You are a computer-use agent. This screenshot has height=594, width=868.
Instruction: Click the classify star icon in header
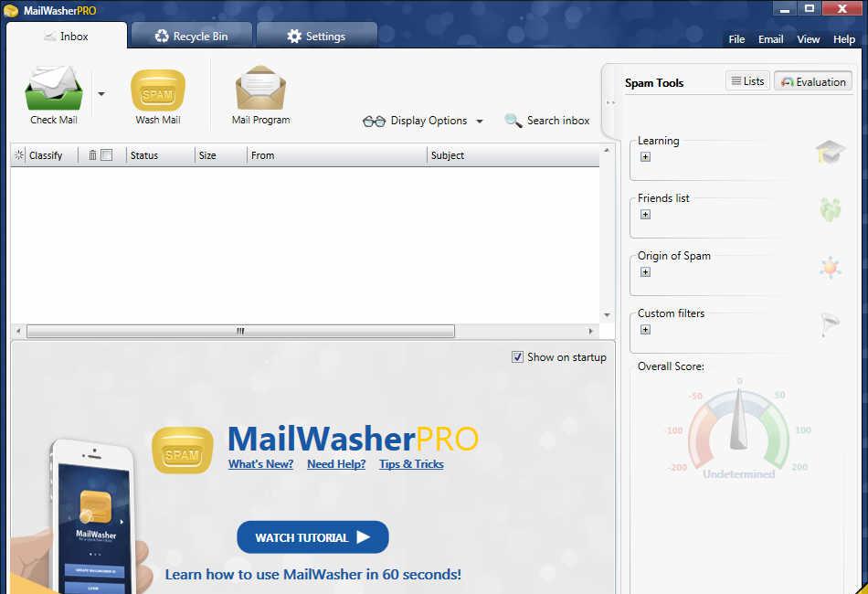[19, 155]
